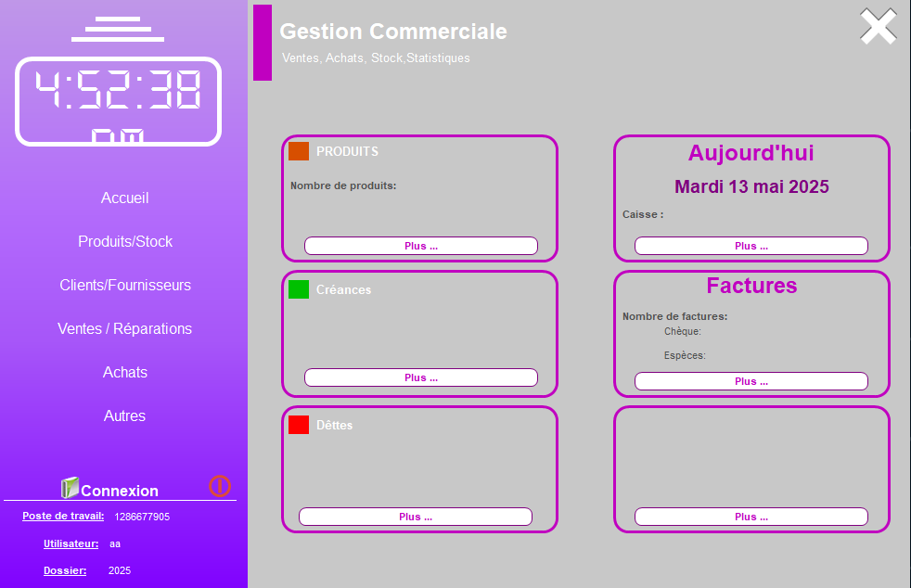Go to Produits/Stock section
The width and height of the screenshot is (911, 588).
pos(124,242)
